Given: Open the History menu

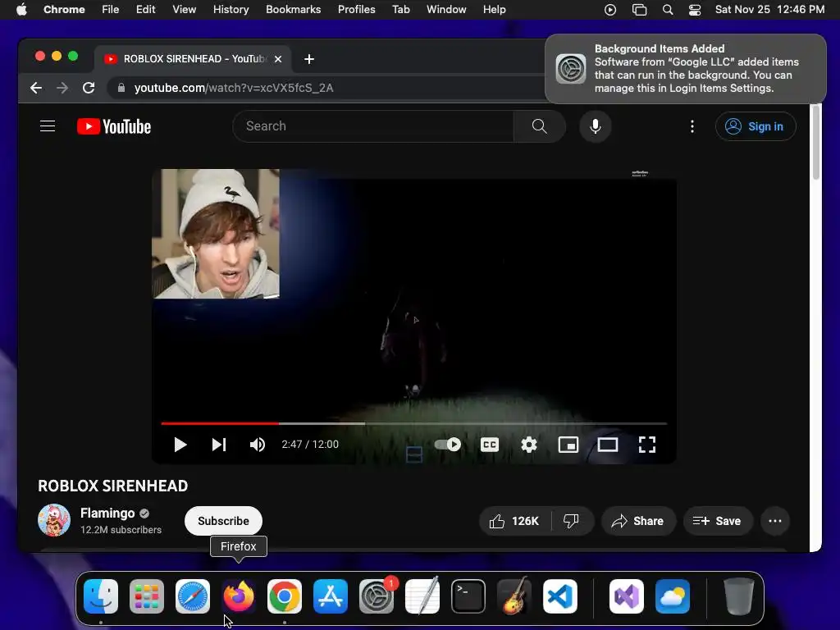Looking at the screenshot, I should point(231,10).
